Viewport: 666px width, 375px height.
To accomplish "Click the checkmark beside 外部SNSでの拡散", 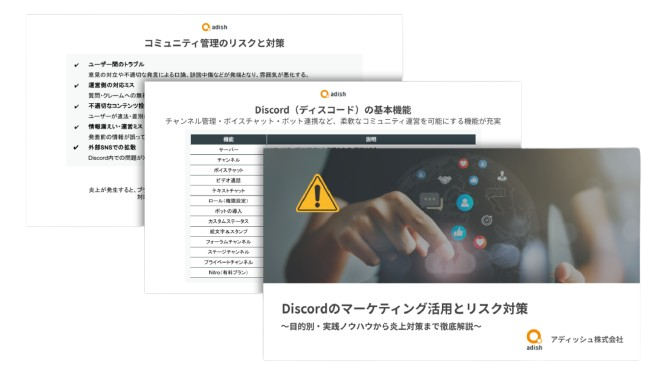I will (x=76, y=148).
